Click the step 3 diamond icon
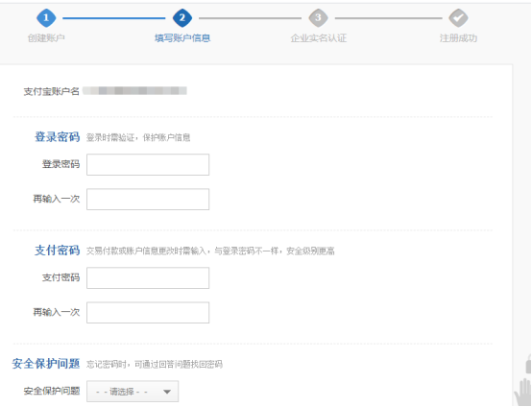Viewport: 532px width, 407px height. (318, 17)
